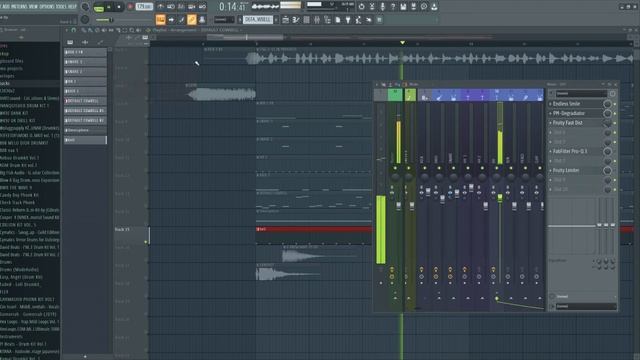Open the Mixer window menu arrow

pos(377,84)
